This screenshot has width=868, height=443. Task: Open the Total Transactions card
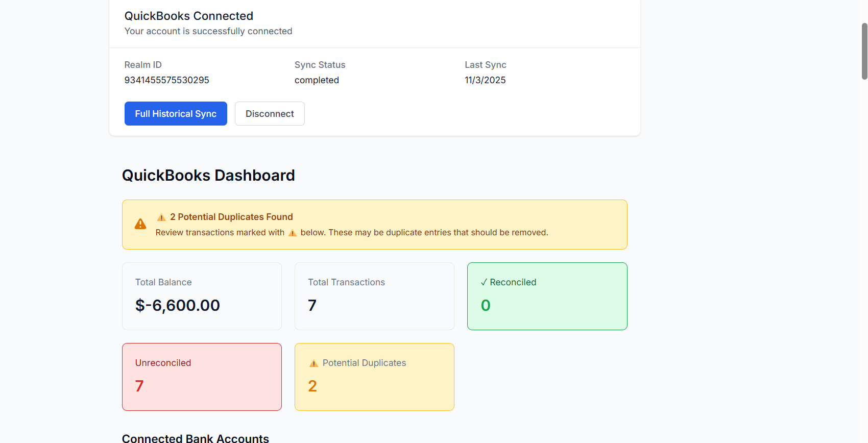(374, 296)
